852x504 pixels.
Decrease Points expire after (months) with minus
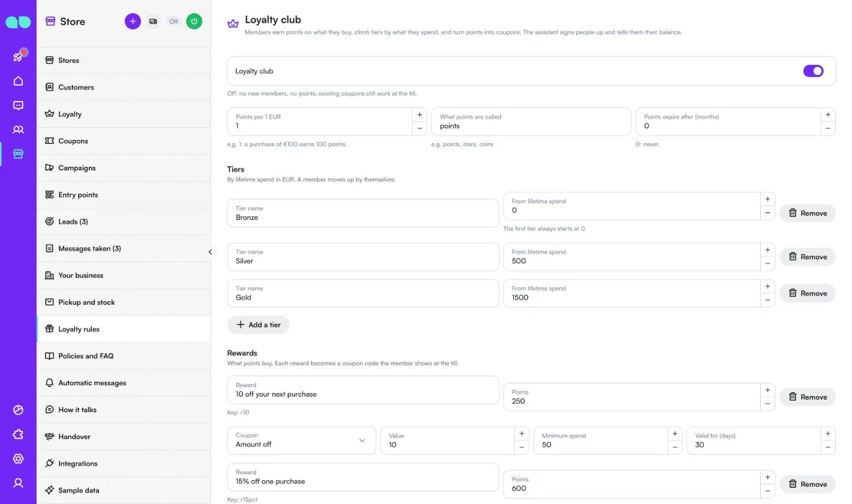(828, 128)
